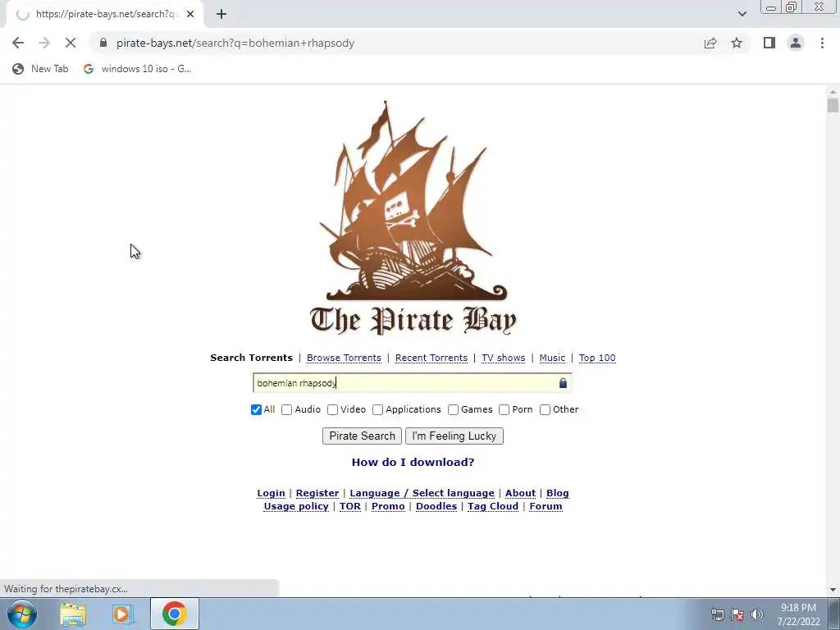Open the side panel icon
The width and height of the screenshot is (840, 630).
point(769,43)
